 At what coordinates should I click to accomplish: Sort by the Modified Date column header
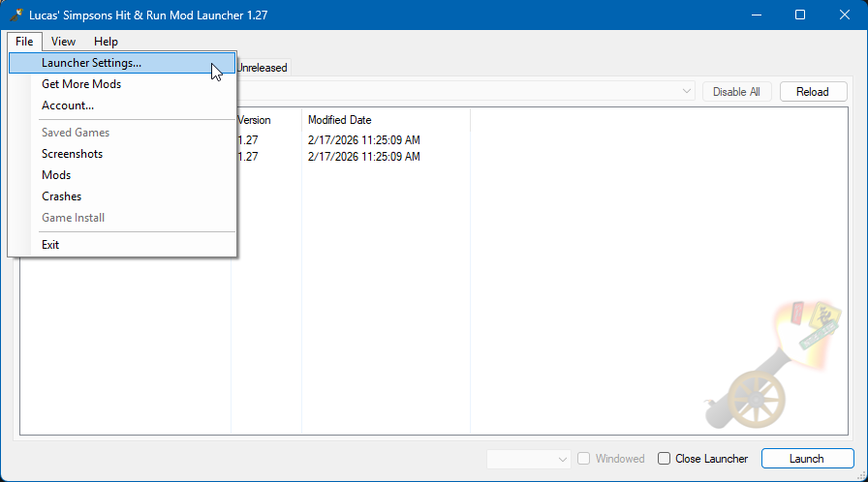tap(386, 120)
